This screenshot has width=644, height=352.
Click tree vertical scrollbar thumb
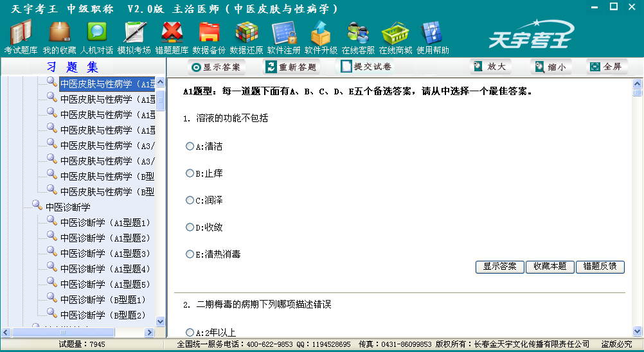click(160, 100)
